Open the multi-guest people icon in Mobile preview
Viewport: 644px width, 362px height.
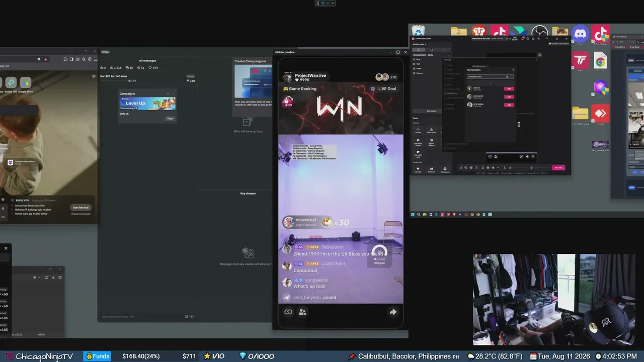(302, 312)
